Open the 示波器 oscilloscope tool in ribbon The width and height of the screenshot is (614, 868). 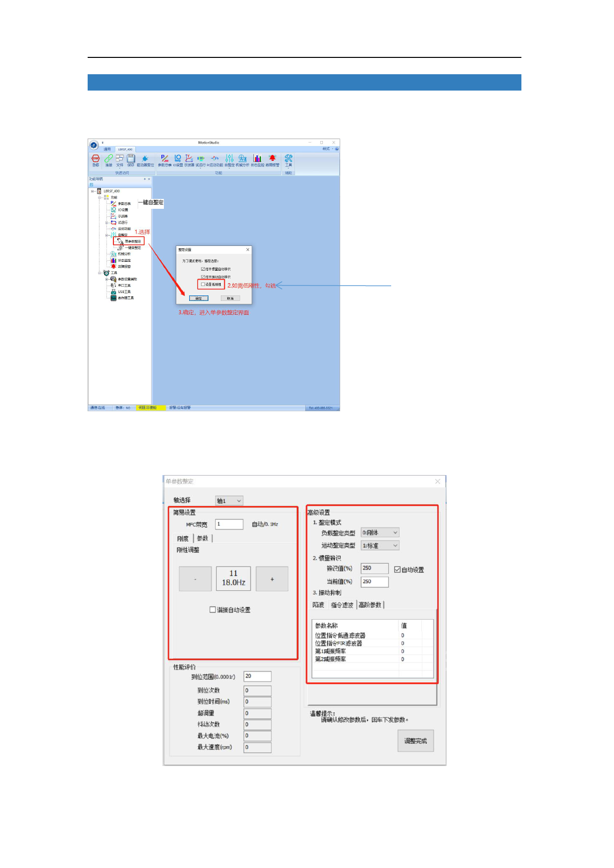coord(189,159)
